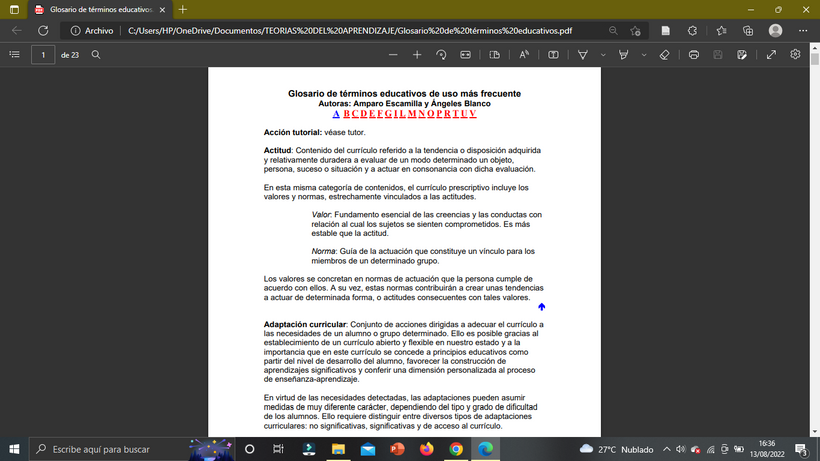This screenshot has width=820, height=461.
Task: Open the vertical tabs actions menu
Action: [x=14, y=9]
